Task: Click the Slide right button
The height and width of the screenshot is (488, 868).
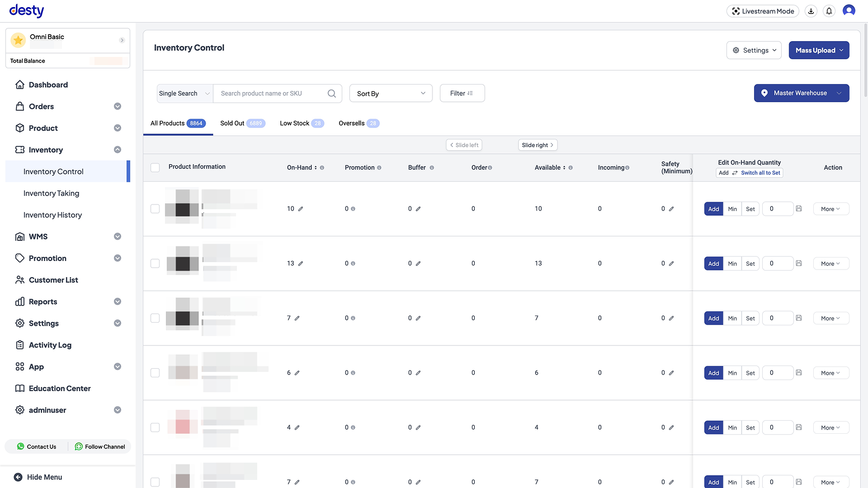Action: [x=537, y=145]
